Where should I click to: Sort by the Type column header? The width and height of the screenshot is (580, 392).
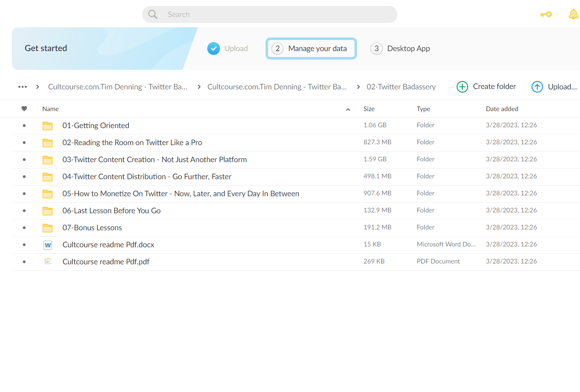point(423,109)
